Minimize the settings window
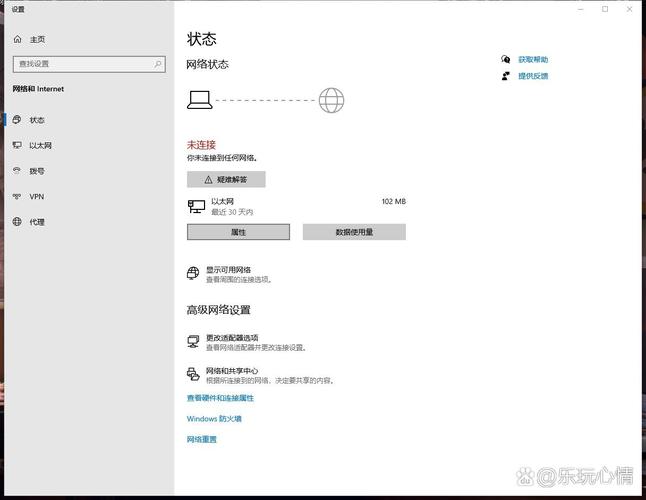The height and width of the screenshot is (500, 646). [x=580, y=9]
